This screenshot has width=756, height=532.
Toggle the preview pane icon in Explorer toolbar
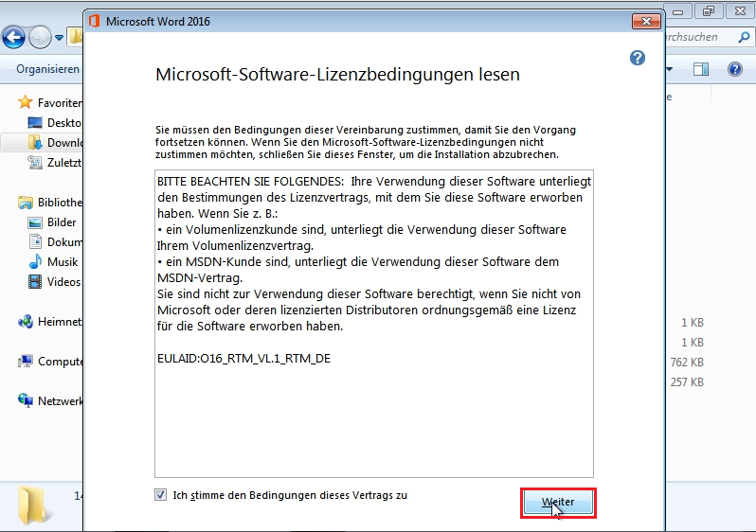click(701, 69)
